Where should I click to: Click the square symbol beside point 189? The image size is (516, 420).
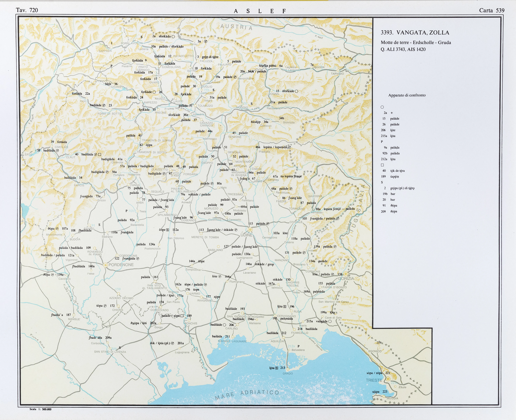[x=182, y=316]
